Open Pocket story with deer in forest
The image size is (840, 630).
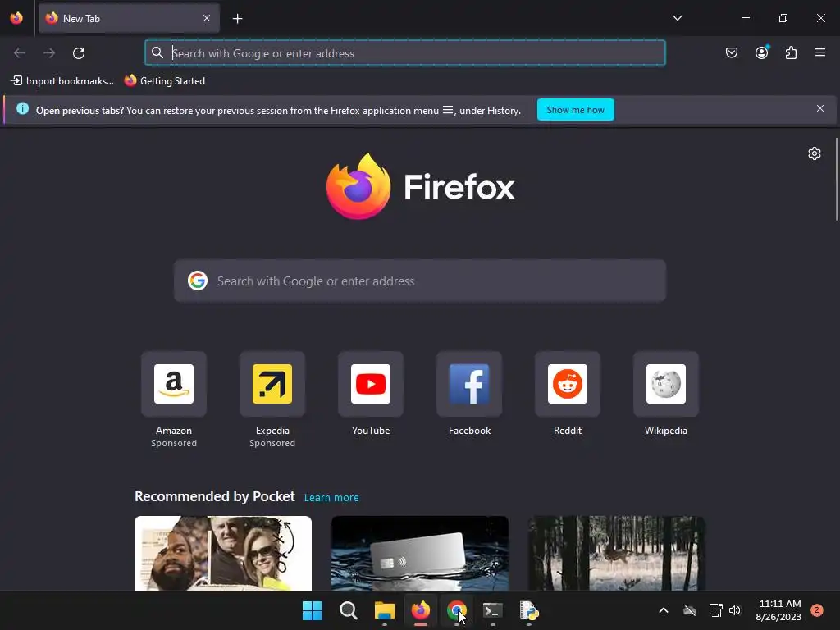point(617,553)
